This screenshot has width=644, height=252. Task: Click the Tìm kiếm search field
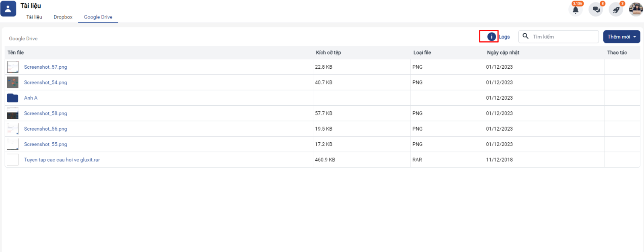[563, 37]
